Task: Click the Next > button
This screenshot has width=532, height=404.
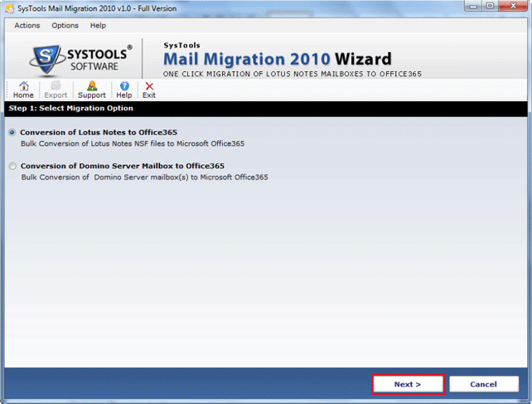Action: coord(408,384)
